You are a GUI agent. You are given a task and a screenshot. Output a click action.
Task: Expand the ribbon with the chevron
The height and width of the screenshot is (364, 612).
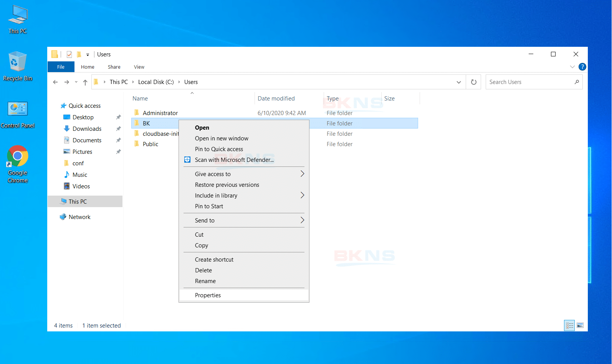tap(572, 67)
